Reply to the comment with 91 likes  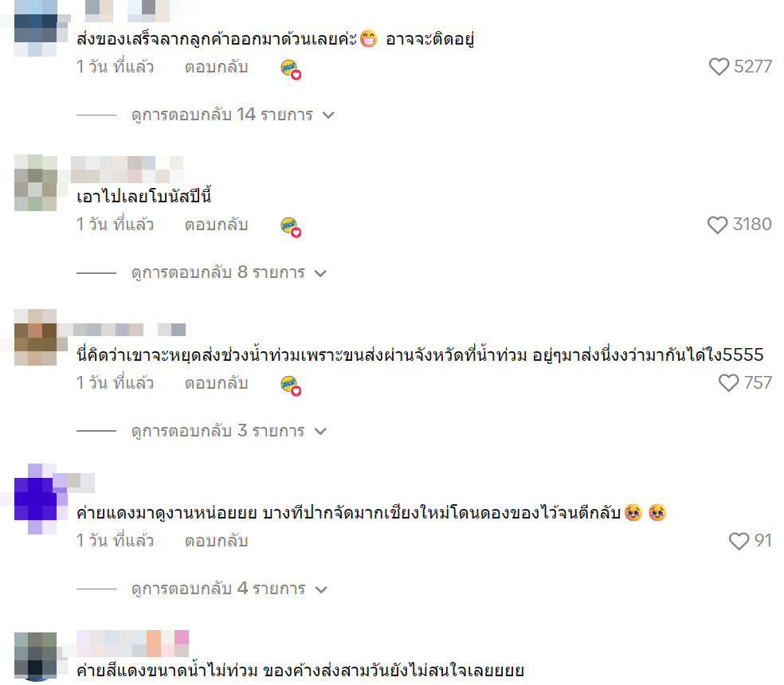coord(217,542)
